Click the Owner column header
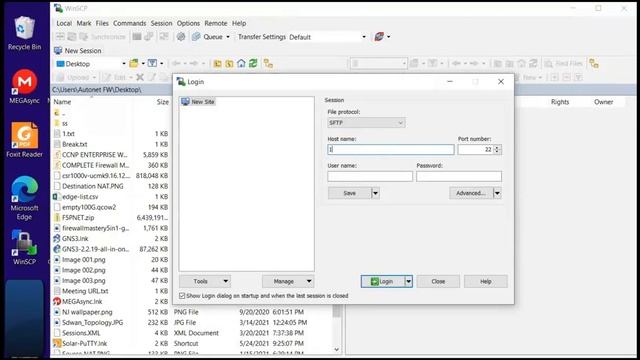 [x=603, y=102]
